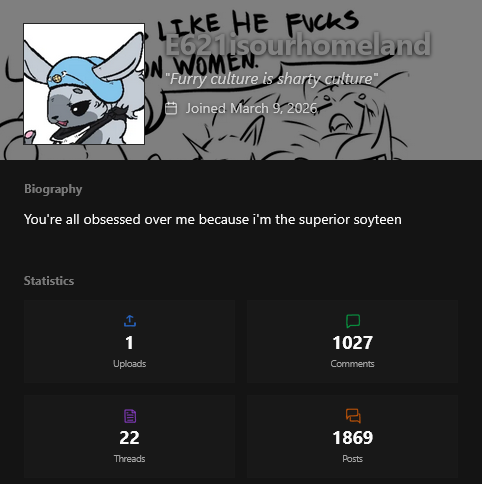Click the purple Threads document icon
Viewport: 482px width, 484px height.
130,416
